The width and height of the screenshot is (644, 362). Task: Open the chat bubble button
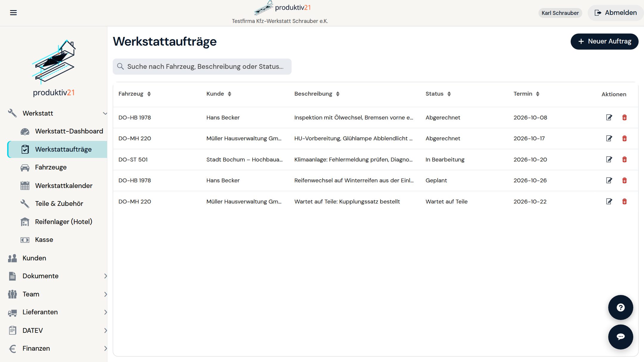(x=620, y=337)
